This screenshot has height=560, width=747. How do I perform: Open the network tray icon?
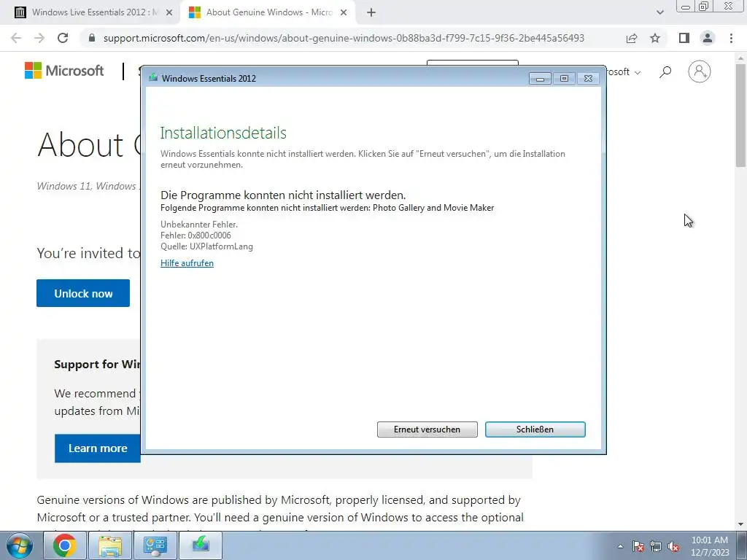[x=656, y=546]
